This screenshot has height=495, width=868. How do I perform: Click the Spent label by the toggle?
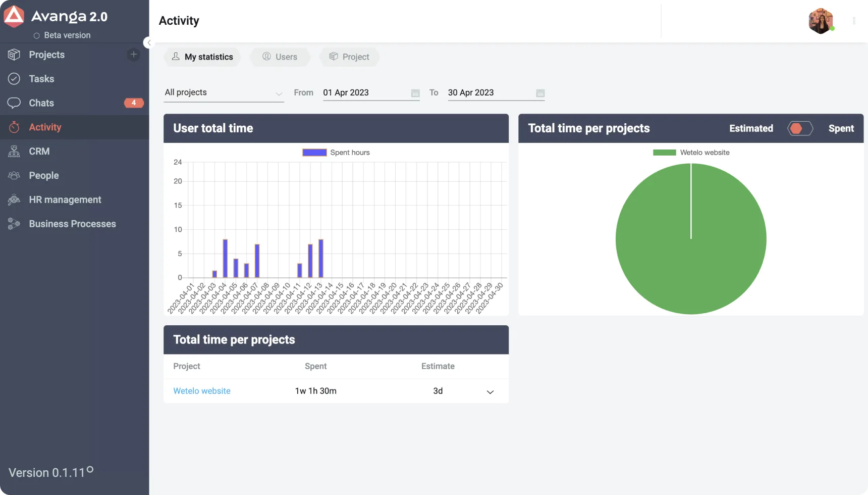click(x=841, y=129)
